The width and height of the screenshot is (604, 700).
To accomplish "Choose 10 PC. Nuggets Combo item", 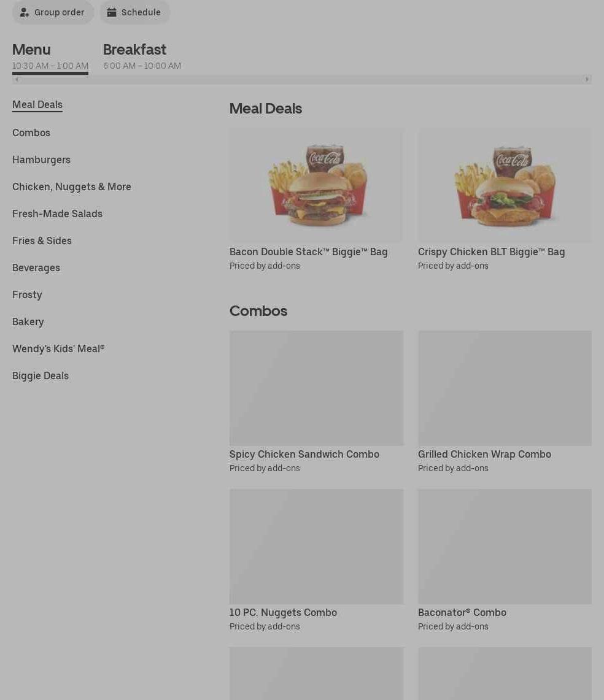I will [316, 561].
